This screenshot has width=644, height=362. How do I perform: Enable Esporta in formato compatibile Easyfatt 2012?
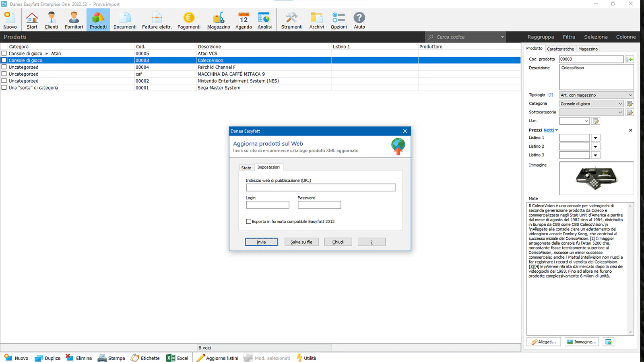coord(249,222)
